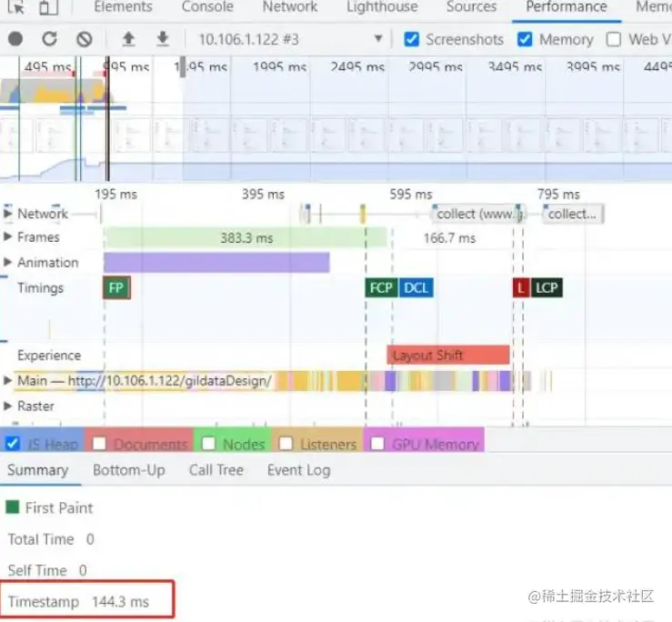The width and height of the screenshot is (672, 622).
Task: Expand the Main thread track
Action: [7, 380]
